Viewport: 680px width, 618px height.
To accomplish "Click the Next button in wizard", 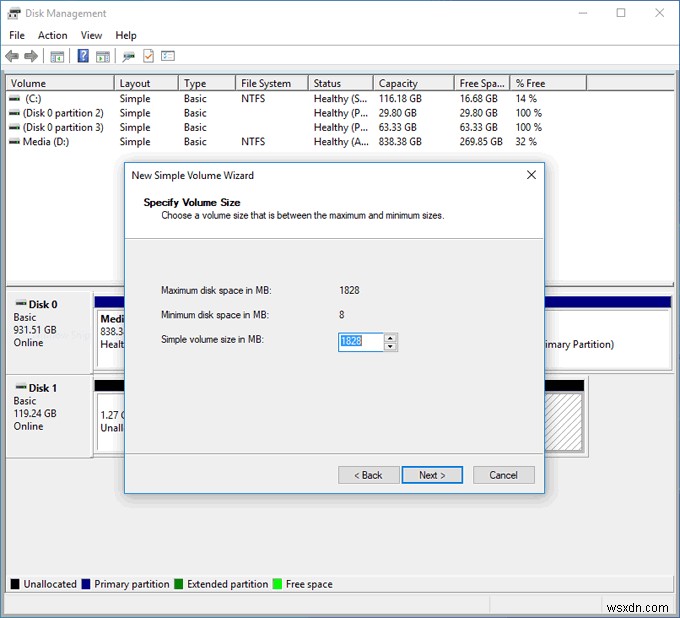I will coord(432,475).
